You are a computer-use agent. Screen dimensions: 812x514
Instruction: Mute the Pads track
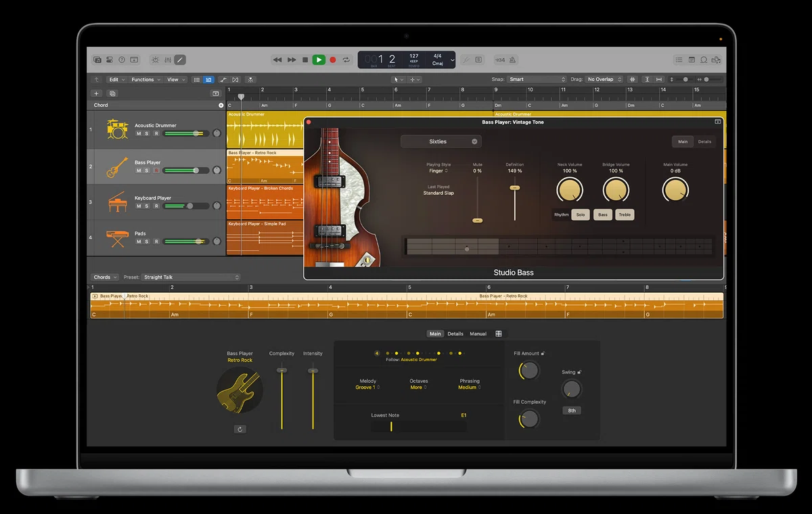pyautogui.click(x=139, y=241)
